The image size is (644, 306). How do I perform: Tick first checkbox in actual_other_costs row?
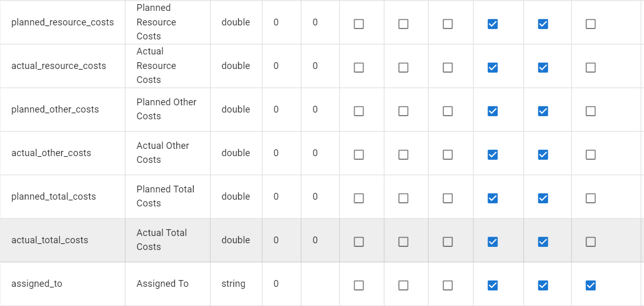point(359,155)
